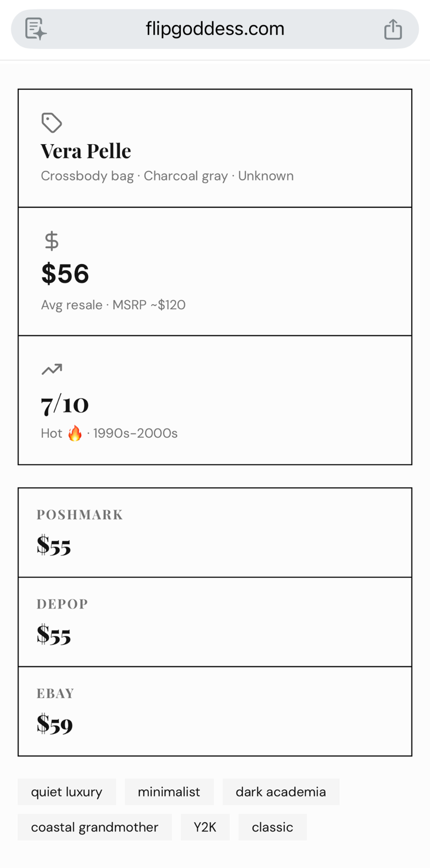Select the quiet luxury tag
The image size is (430, 868).
pyautogui.click(x=66, y=792)
